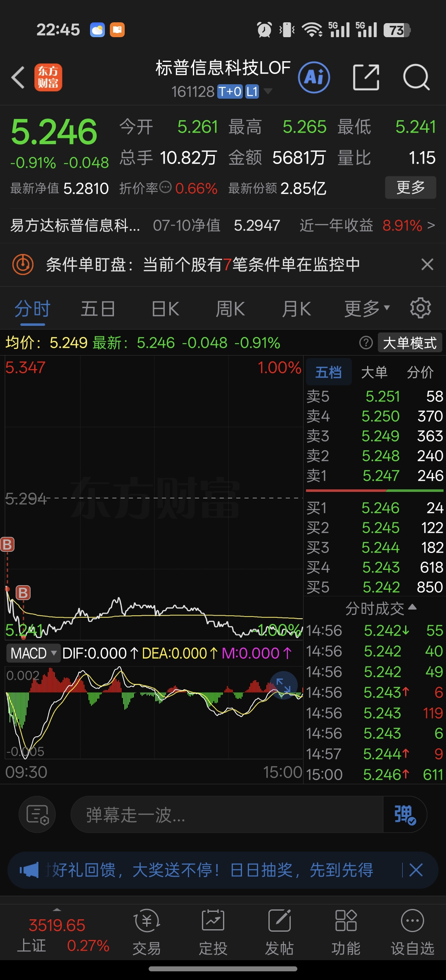Switch to the 五日 chart tab

coord(98,309)
